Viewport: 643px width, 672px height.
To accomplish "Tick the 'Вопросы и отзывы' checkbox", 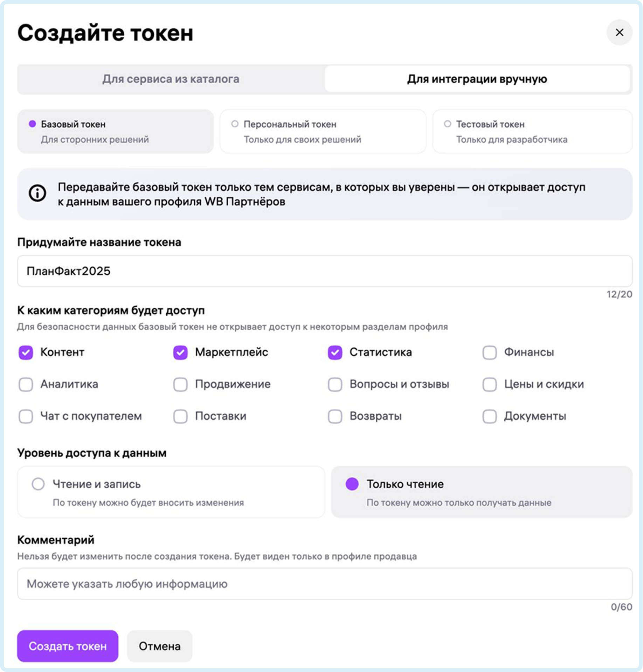I will (x=335, y=384).
